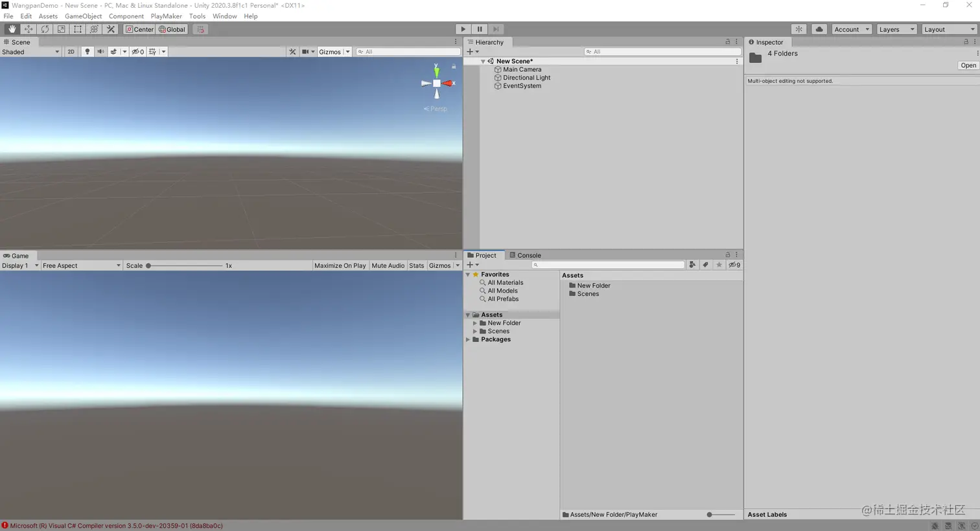Toggle hidden objects visibility in Scene
This screenshot has height=531, width=980.
point(138,52)
